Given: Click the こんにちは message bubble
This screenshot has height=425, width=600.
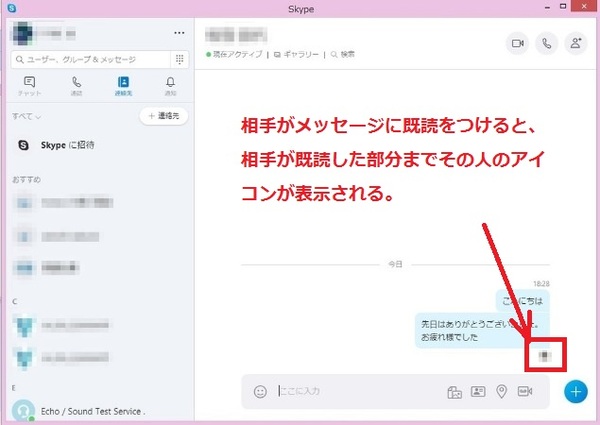Looking at the screenshot, I should (x=523, y=301).
